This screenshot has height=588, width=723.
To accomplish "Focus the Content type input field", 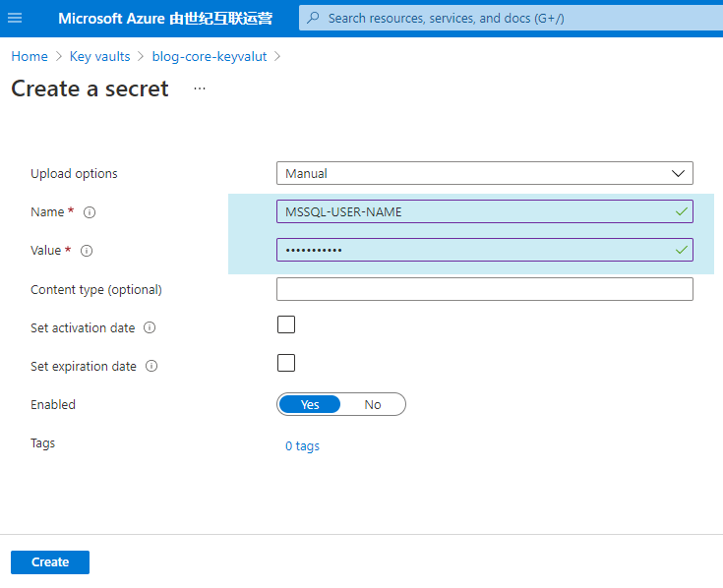I will (x=485, y=289).
